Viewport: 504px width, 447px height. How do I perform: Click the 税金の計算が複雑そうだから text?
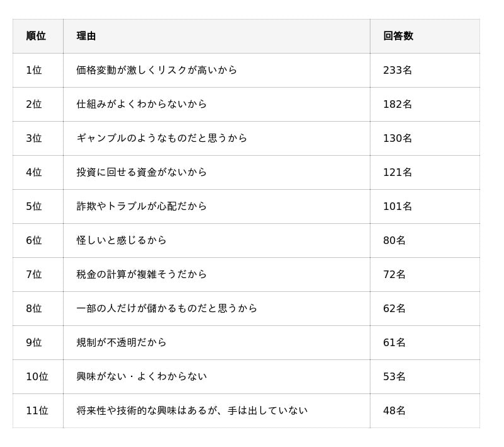pyautogui.click(x=142, y=274)
